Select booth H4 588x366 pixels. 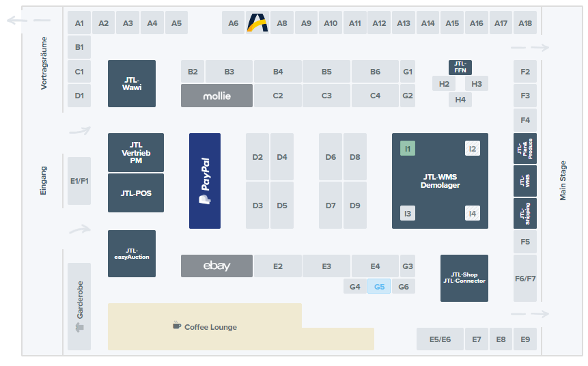coord(460,100)
